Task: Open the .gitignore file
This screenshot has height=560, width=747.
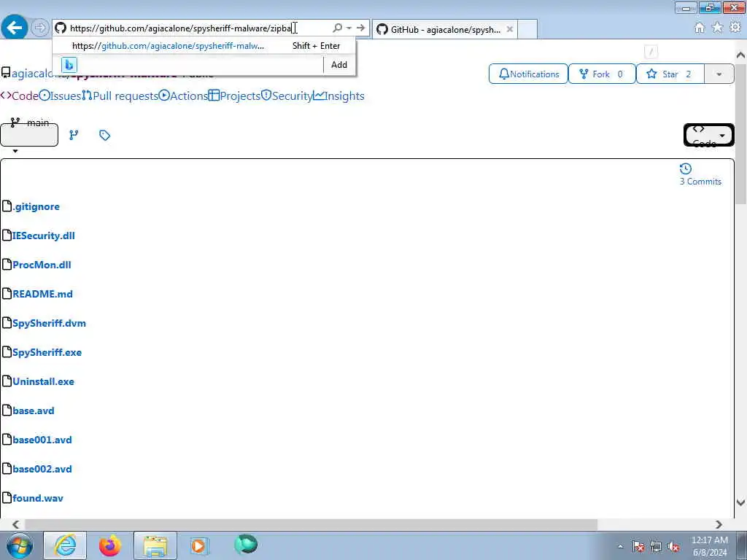Action: pos(36,206)
